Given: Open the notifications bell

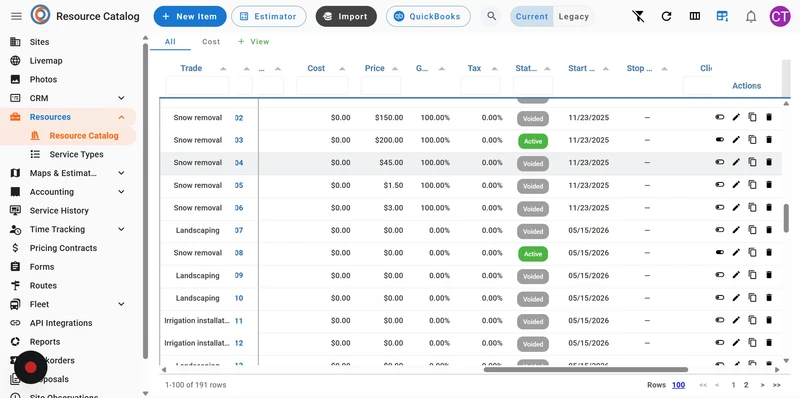Looking at the screenshot, I should pyautogui.click(x=751, y=17).
